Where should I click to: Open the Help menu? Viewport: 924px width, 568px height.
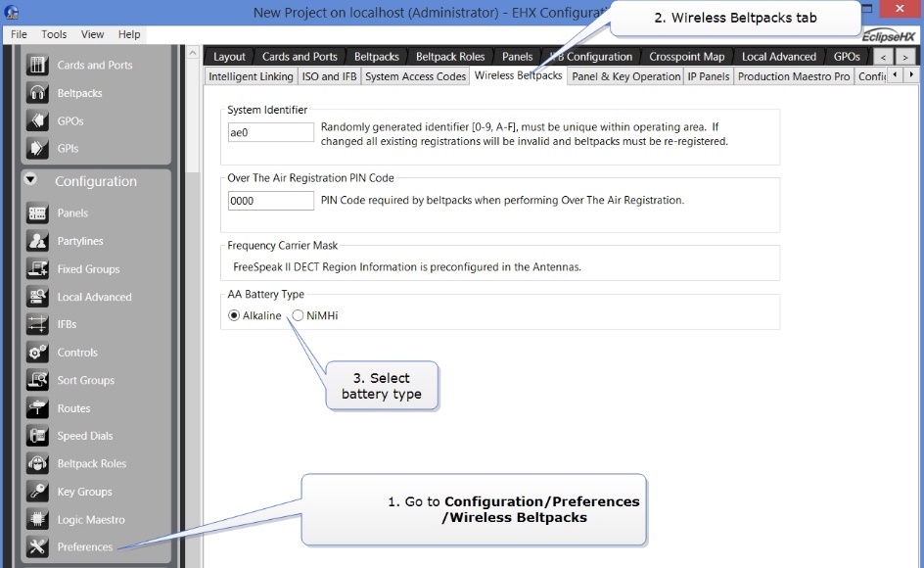(129, 34)
